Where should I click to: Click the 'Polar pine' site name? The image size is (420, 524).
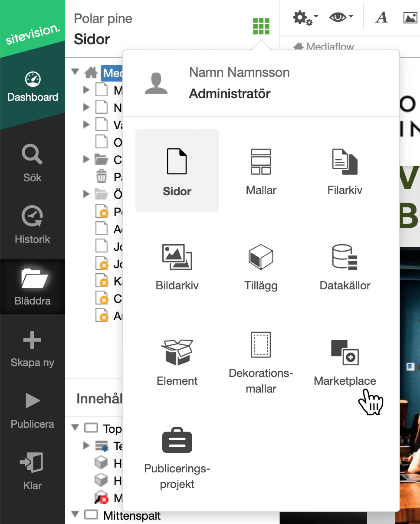coord(103,19)
